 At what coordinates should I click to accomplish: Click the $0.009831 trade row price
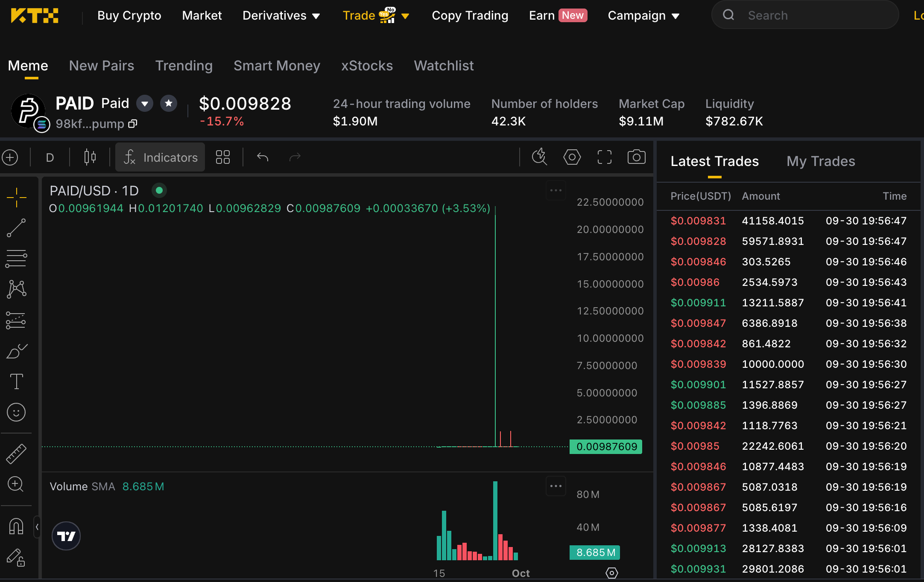click(698, 221)
